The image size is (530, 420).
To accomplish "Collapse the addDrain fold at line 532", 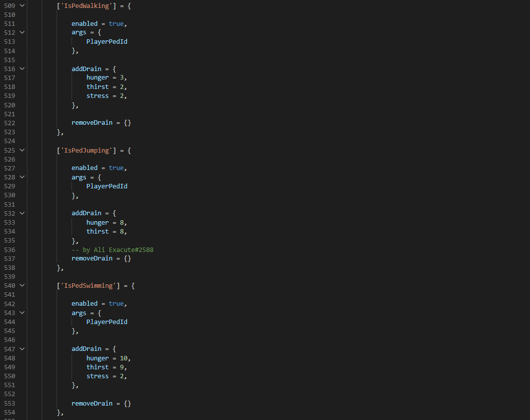I will (x=22, y=213).
